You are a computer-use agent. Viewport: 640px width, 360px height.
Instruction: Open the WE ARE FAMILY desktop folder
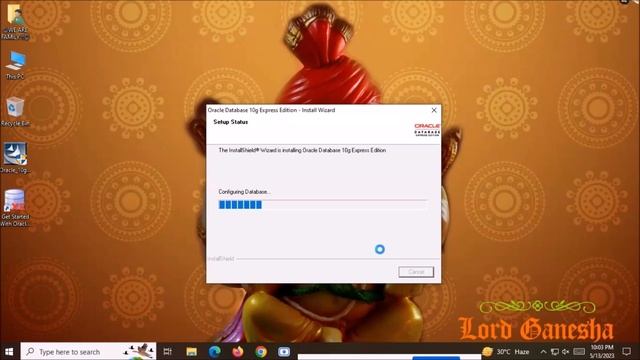click(15, 22)
